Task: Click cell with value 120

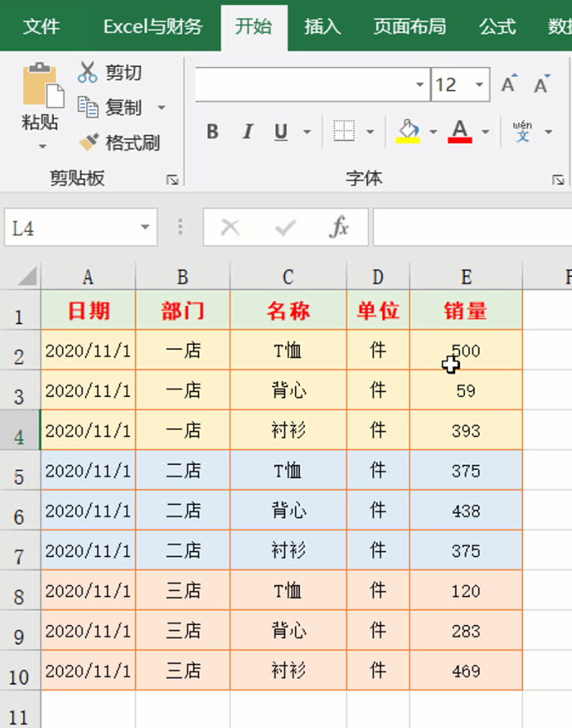Action: tap(466, 590)
